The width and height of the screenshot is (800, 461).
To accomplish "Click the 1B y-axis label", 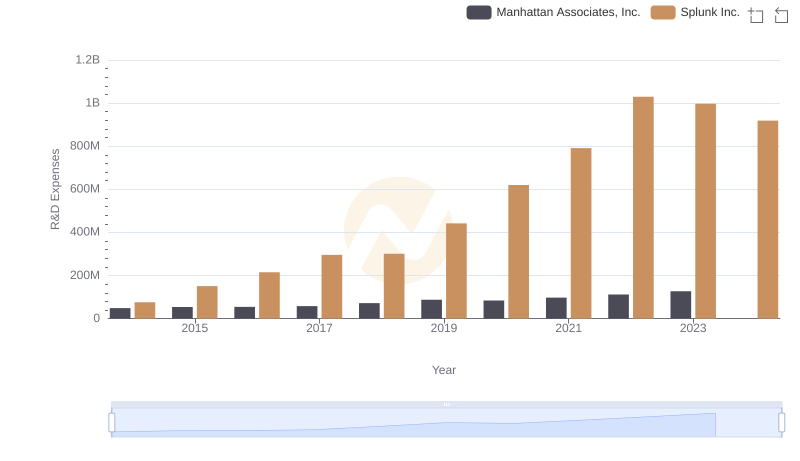I will click(93, 103).
